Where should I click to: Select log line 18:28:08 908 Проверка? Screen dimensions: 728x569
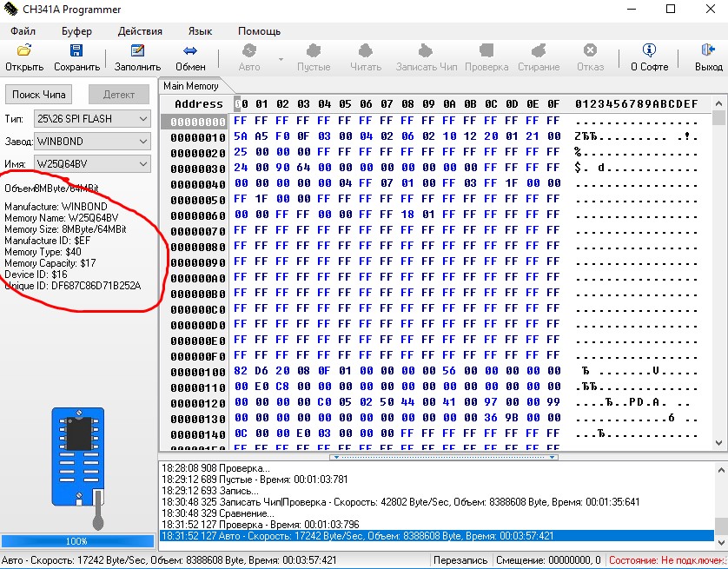click(215, 468)
